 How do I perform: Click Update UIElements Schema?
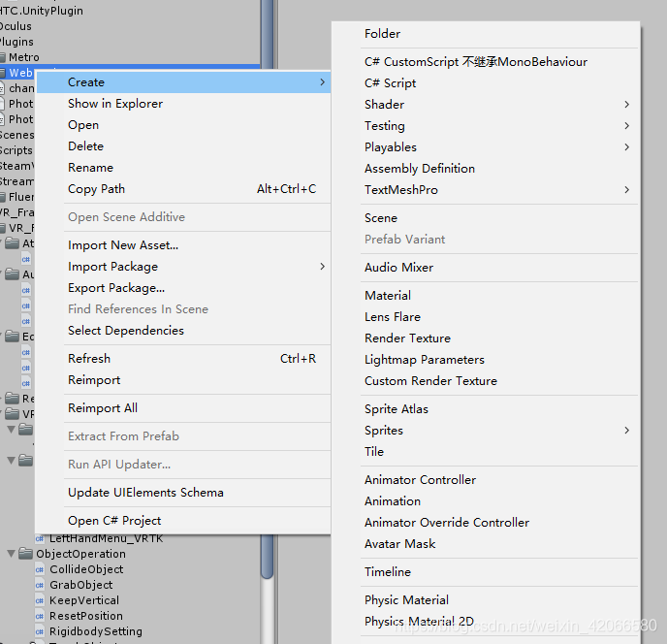tap(184, 493)
